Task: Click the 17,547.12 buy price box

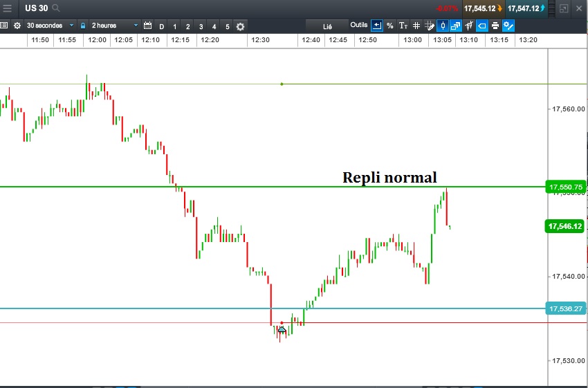Action: (526, 8)
